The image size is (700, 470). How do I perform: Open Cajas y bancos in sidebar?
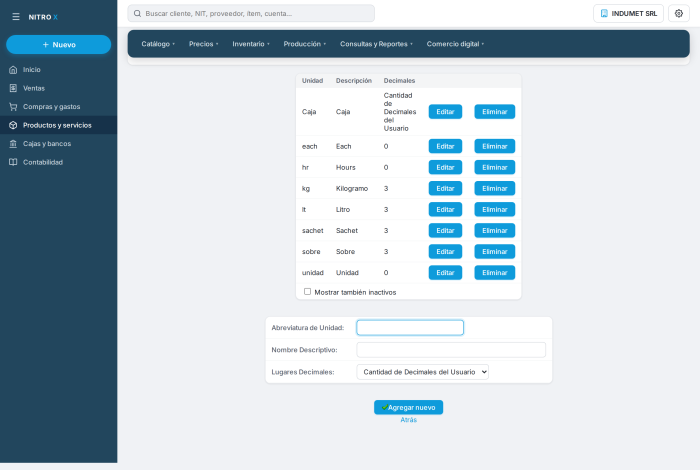point(58,144)
